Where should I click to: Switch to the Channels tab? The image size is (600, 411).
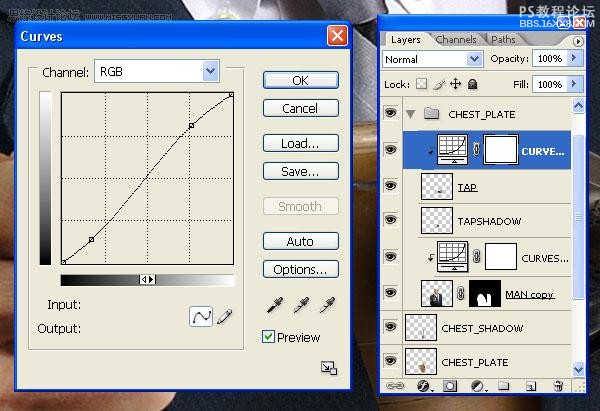(456, 39)
